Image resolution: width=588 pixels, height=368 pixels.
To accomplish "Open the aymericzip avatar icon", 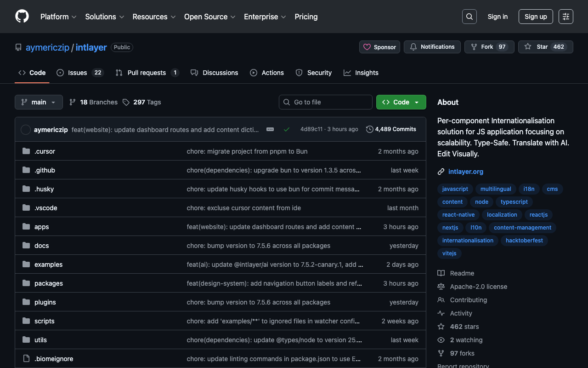I will pyautogui.click(x=26, y=130).
